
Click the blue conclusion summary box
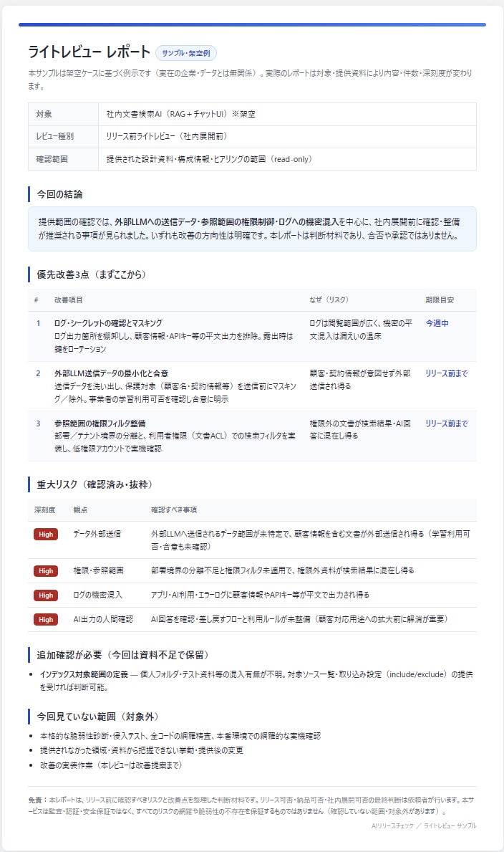[252, 229]
